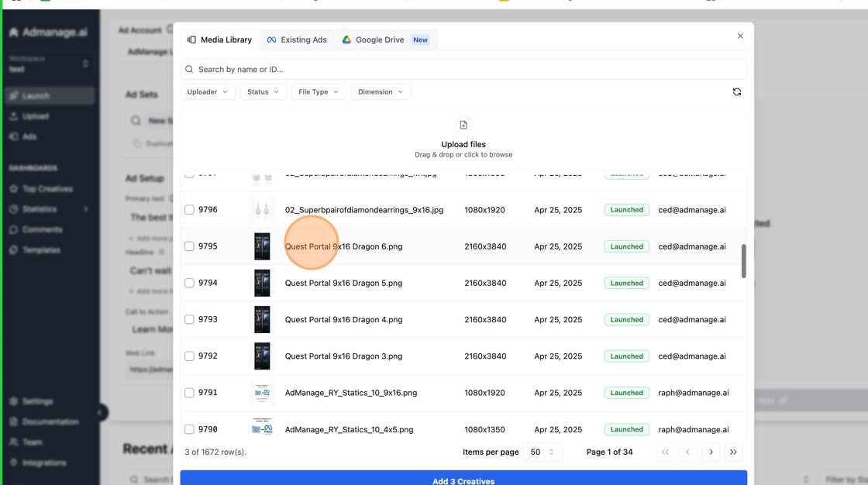Check the box for row 9790

click(x=189, y=429)
